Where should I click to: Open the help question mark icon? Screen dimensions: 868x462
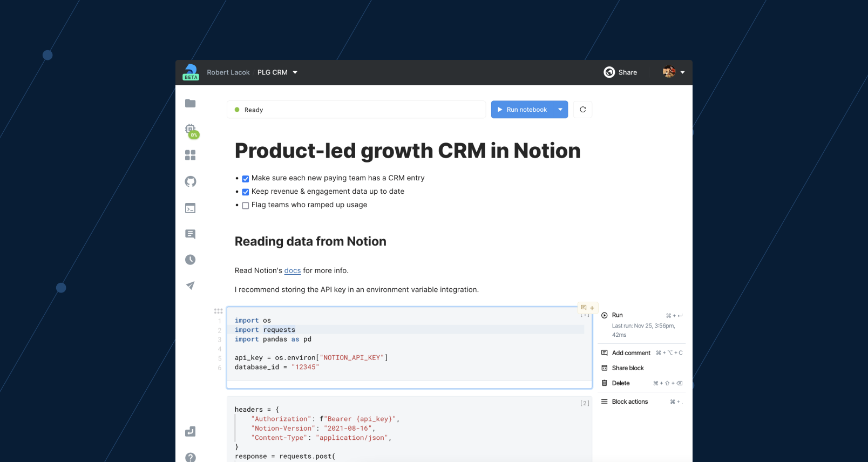[x=190, y=457]
